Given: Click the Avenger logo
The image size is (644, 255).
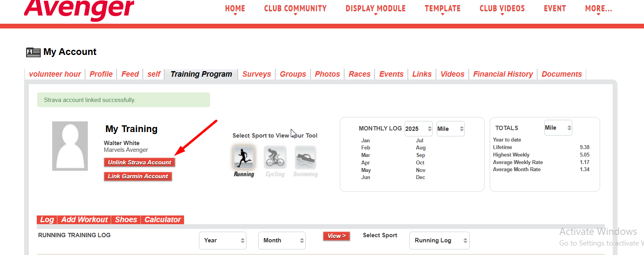Looking at the screenshot, I should coord(79,9).
